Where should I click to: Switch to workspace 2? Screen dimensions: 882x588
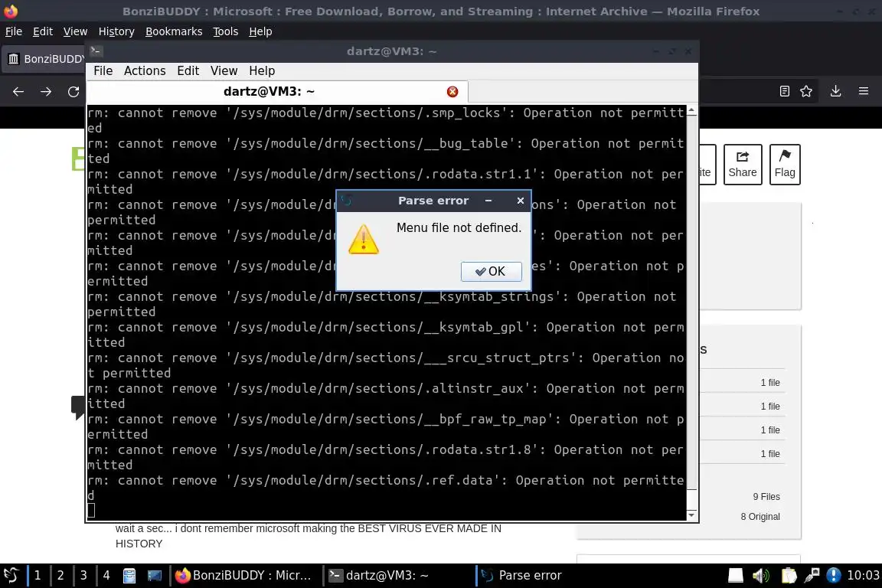click(60, 575)
